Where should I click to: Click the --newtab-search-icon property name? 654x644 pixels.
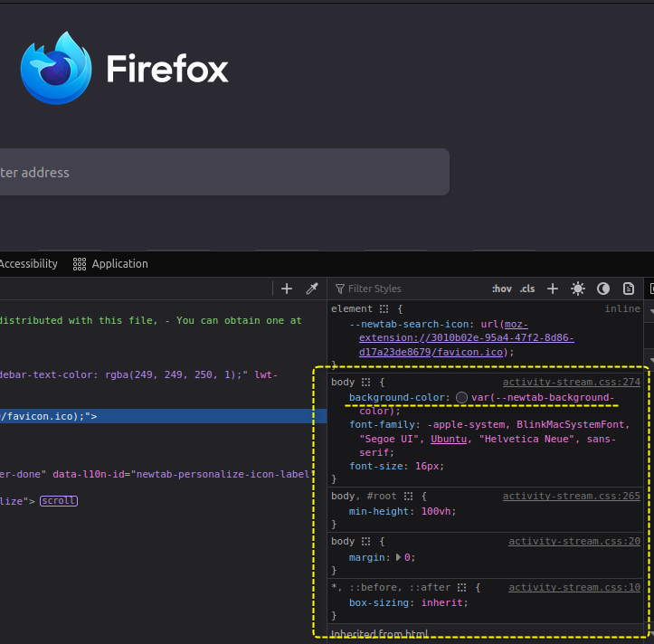coord(409,324)
